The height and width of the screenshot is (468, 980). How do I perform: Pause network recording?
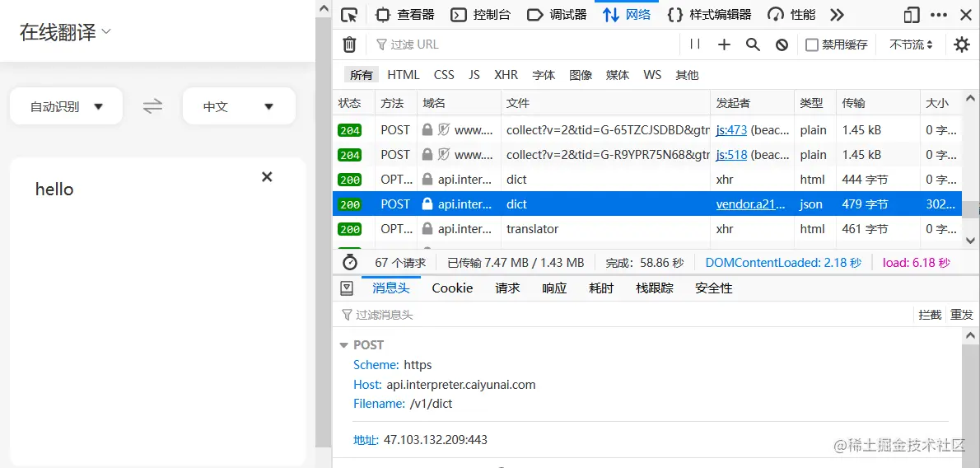click(x=695, y=44)
